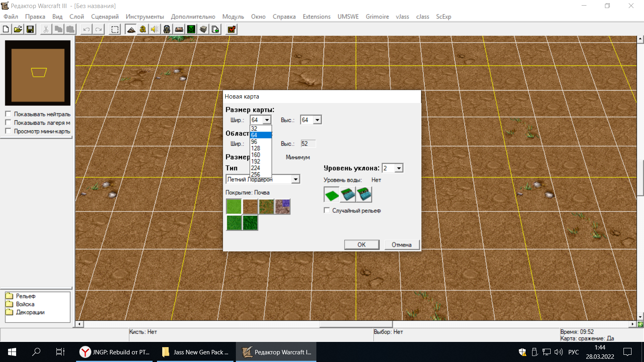Open taskbar search magnifier

36,352
